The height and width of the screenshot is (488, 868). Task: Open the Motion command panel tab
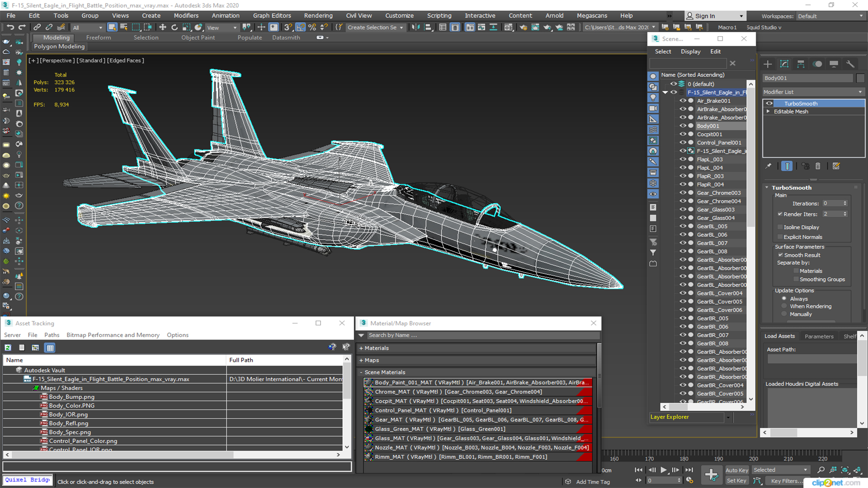tap(817, 64)
